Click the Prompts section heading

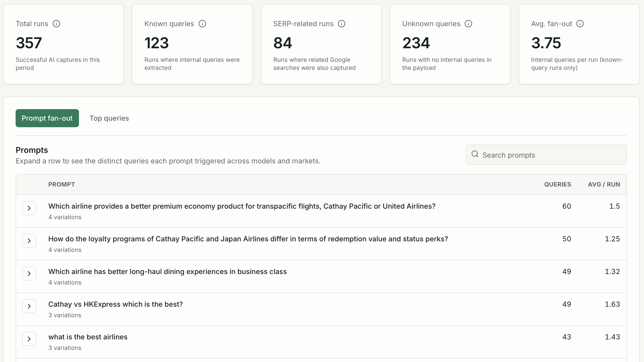[x=32, y=150]
